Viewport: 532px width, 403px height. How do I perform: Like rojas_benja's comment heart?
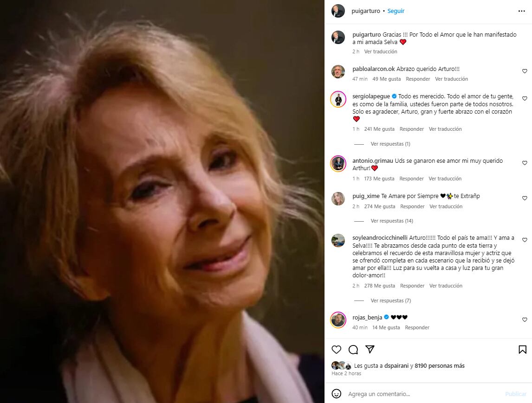(525, 320)
